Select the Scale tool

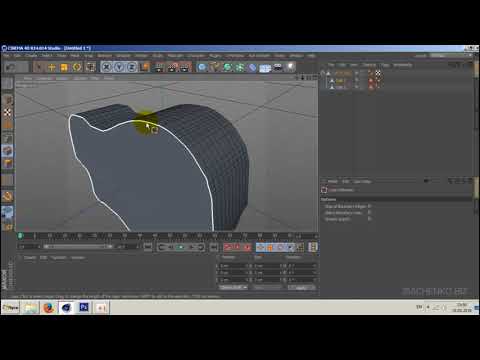pyautogui.click(x=64, y=67)
